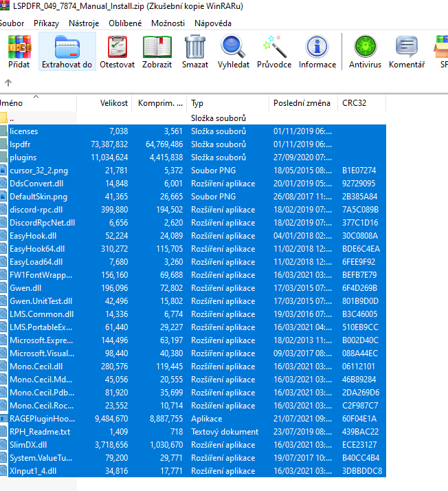Click the Otestovat (Test) toolbar icon
448x491 pixels.
(x=117, y=47)
